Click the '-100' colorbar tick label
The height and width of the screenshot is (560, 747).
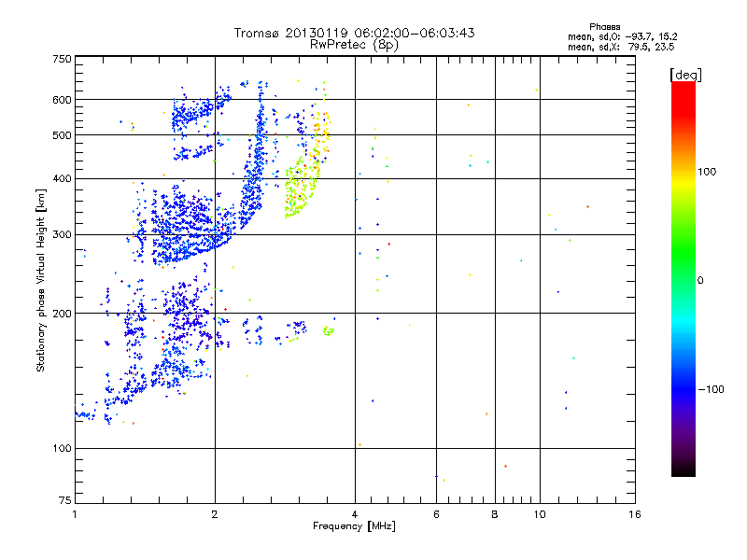click(712, 389)
